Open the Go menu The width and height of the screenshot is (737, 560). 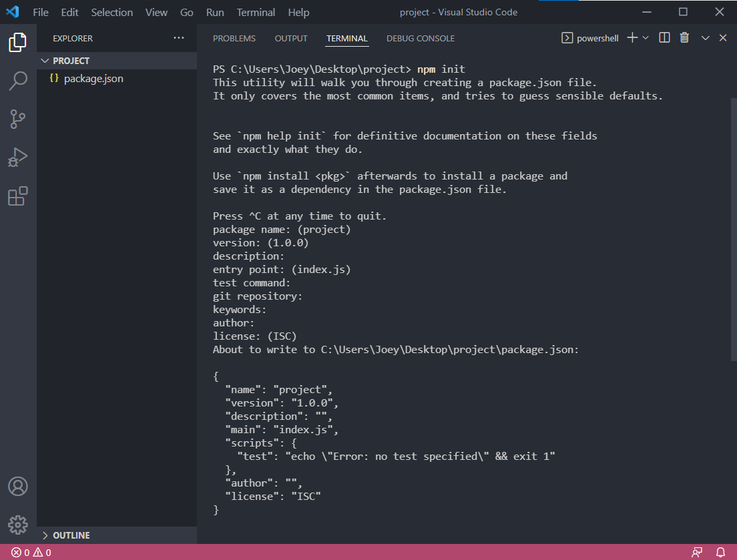187,12
